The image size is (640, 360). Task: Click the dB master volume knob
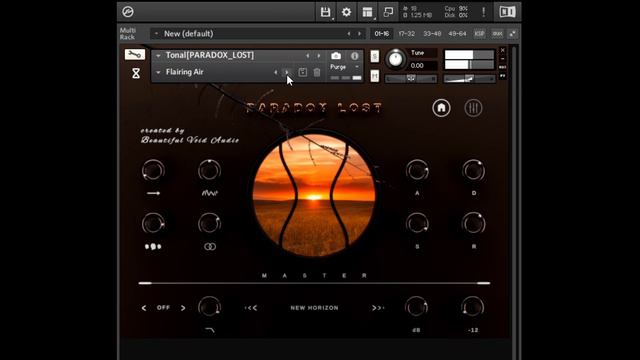pyautogui.click(x=416, y=307)
